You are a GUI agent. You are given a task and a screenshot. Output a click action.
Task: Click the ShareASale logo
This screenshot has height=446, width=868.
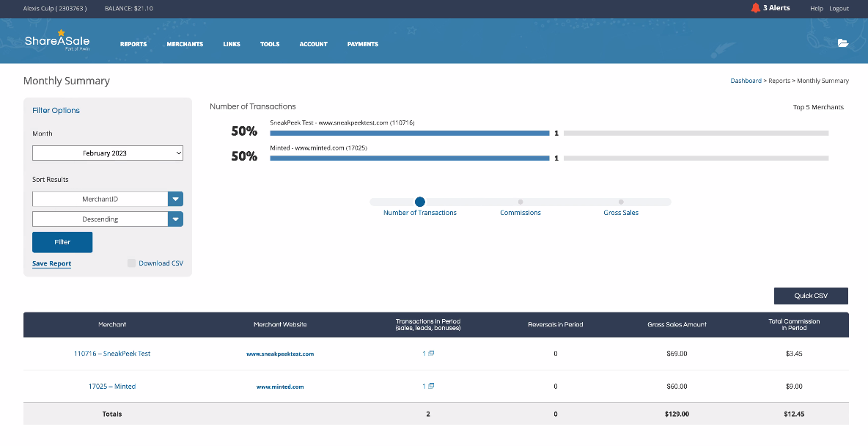coord(57,40)
